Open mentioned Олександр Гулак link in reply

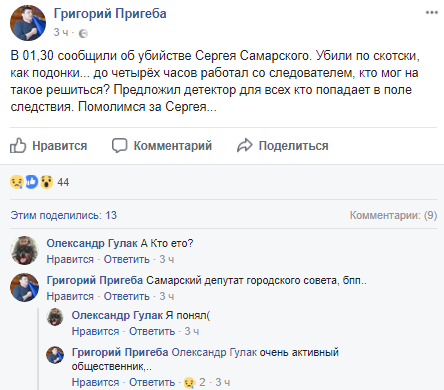(214, 352)
